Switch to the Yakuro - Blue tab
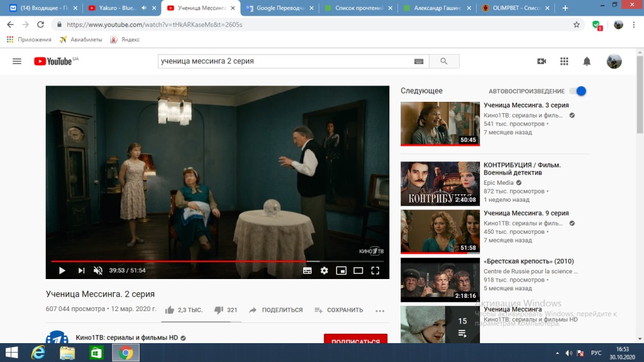Image resolution: width=644 pixels, height=362 pixels. 118,8
